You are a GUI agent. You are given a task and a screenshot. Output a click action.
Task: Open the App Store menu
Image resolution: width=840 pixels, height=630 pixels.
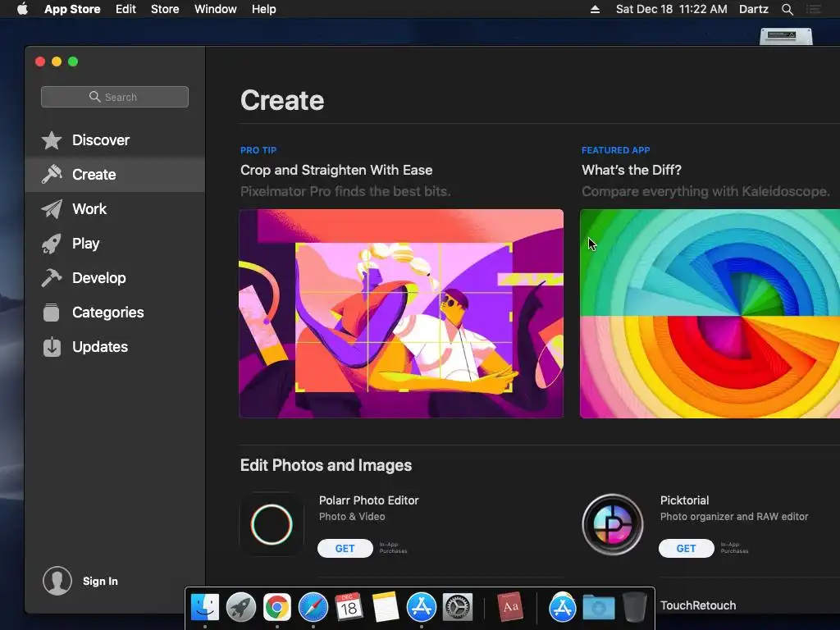pyautogui.click(x=72, y=9)
